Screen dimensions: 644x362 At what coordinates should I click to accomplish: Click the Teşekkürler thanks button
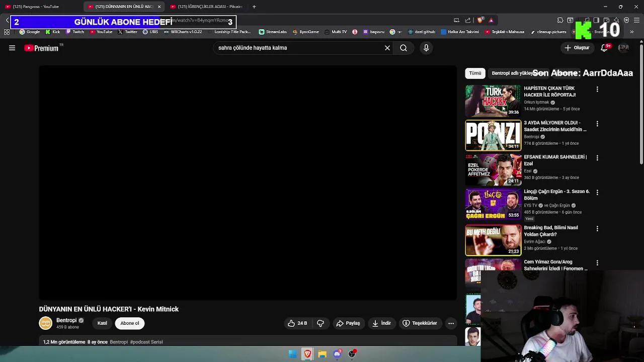point(420,323)
